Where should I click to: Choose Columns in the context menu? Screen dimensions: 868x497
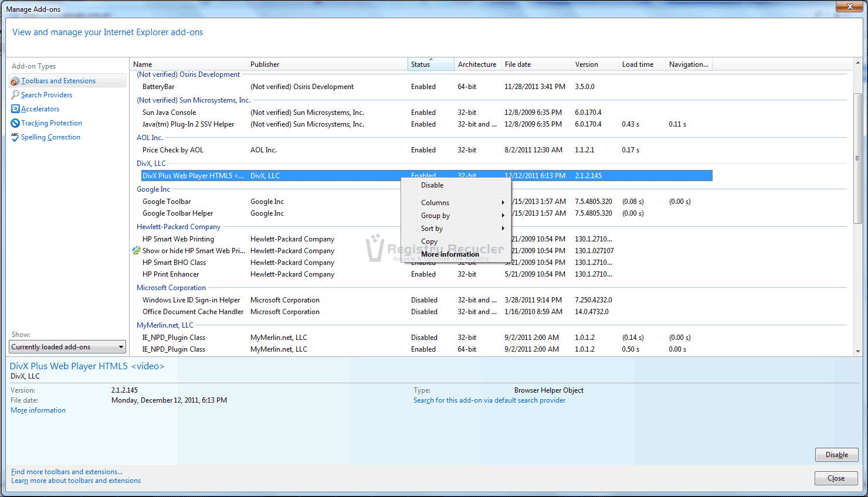[x=456, y=203]
